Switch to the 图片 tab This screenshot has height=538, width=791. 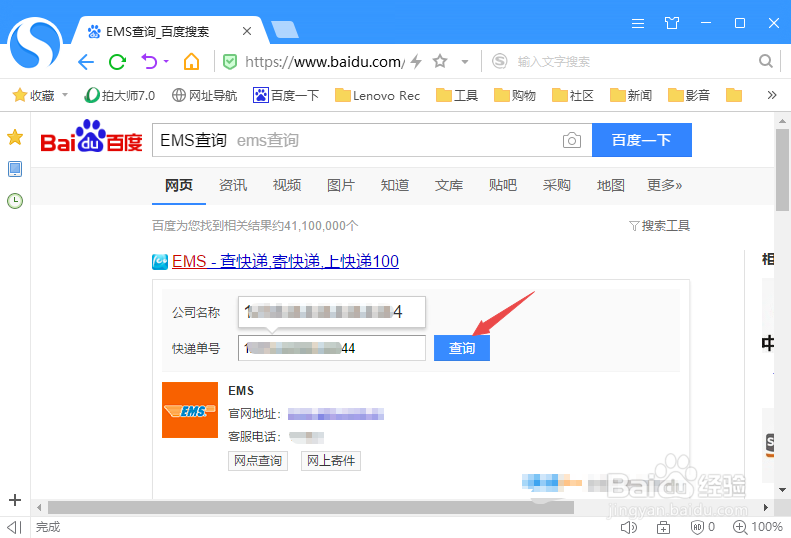point(341,185)
